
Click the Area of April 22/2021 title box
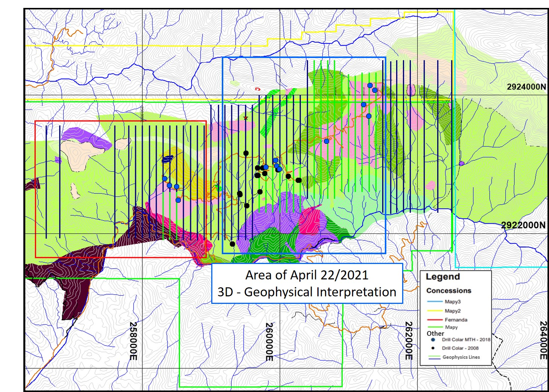(307, 284)
